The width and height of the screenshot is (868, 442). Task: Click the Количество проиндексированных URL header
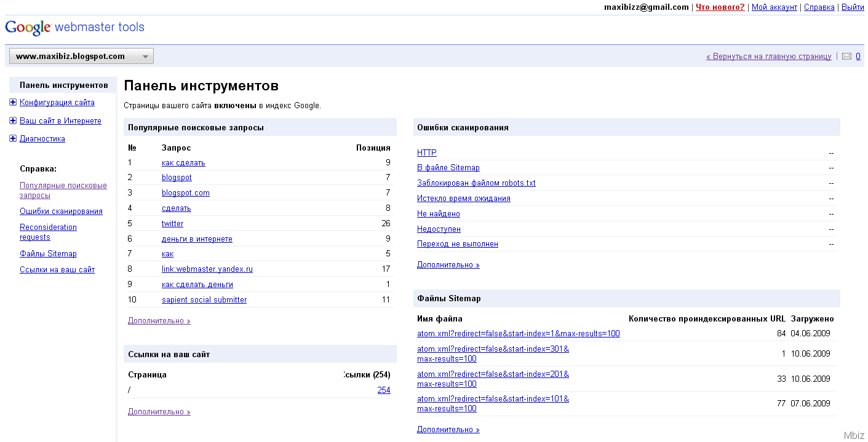pyautogui.click(x=707, y=319)
